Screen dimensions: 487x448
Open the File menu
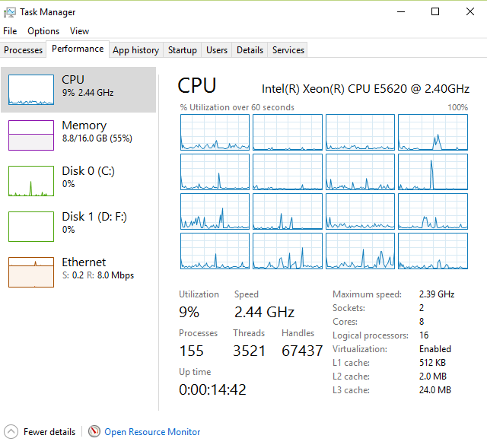10,31
